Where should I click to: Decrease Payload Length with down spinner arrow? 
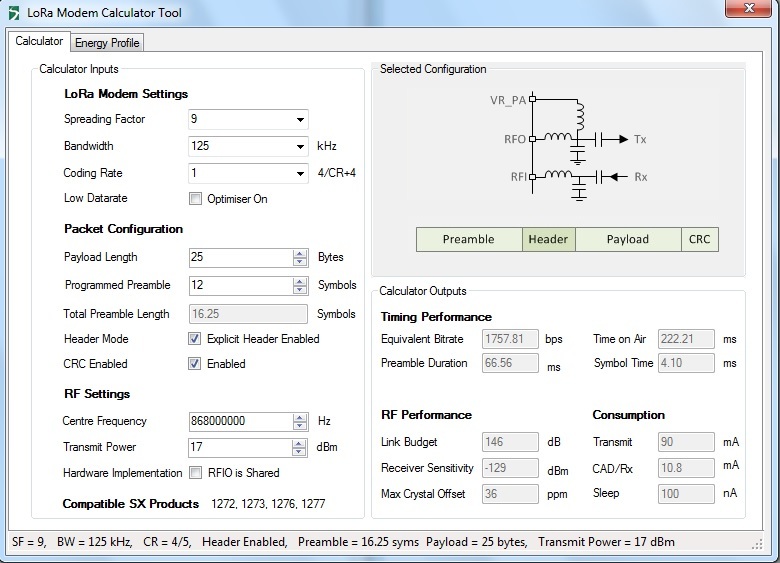click(300, 262)
